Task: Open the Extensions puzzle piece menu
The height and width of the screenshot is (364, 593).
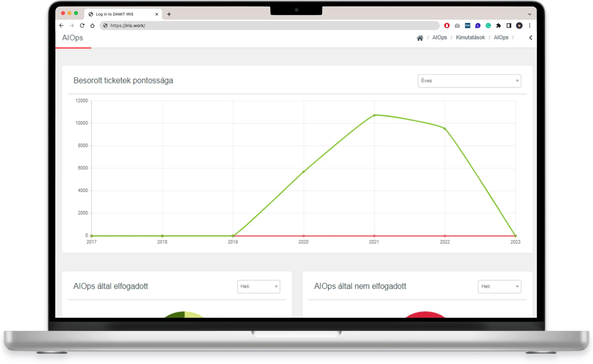Action: (498, 26)
